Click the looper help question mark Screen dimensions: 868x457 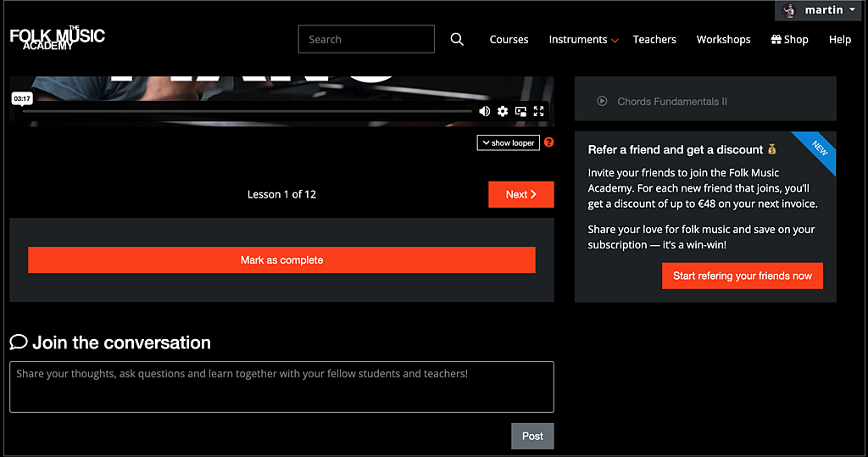pyautogui.click(x=548, y=142)
